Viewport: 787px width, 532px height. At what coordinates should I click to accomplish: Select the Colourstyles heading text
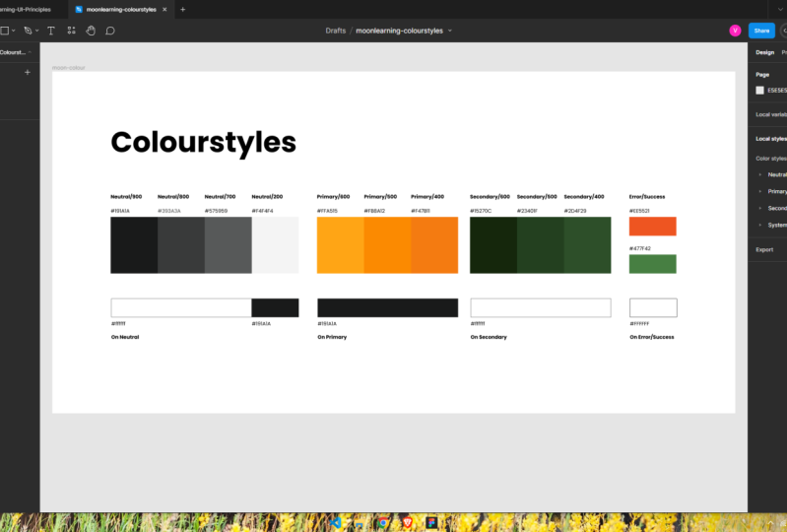203,143
